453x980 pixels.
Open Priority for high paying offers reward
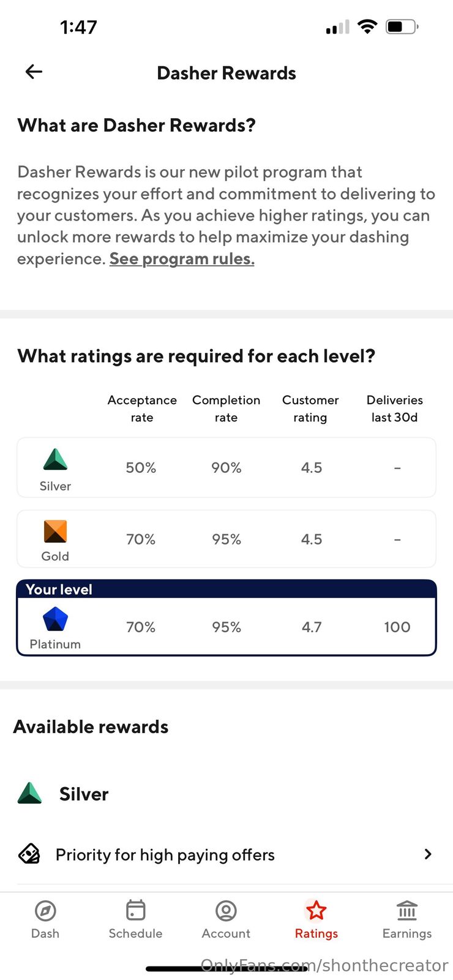(165, 854)
